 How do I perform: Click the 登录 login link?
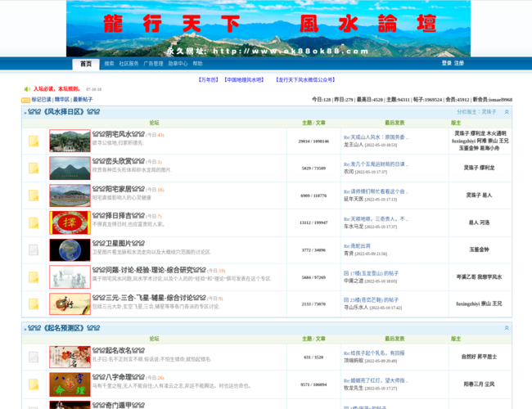click(446, 63)
